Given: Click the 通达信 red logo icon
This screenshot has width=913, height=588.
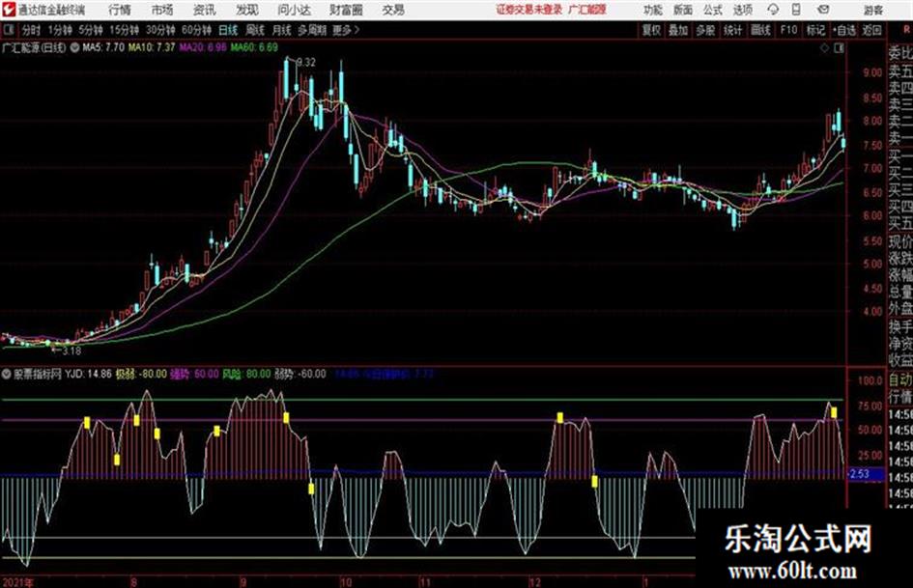Looking at the screenshot, I should click(9, 10).
